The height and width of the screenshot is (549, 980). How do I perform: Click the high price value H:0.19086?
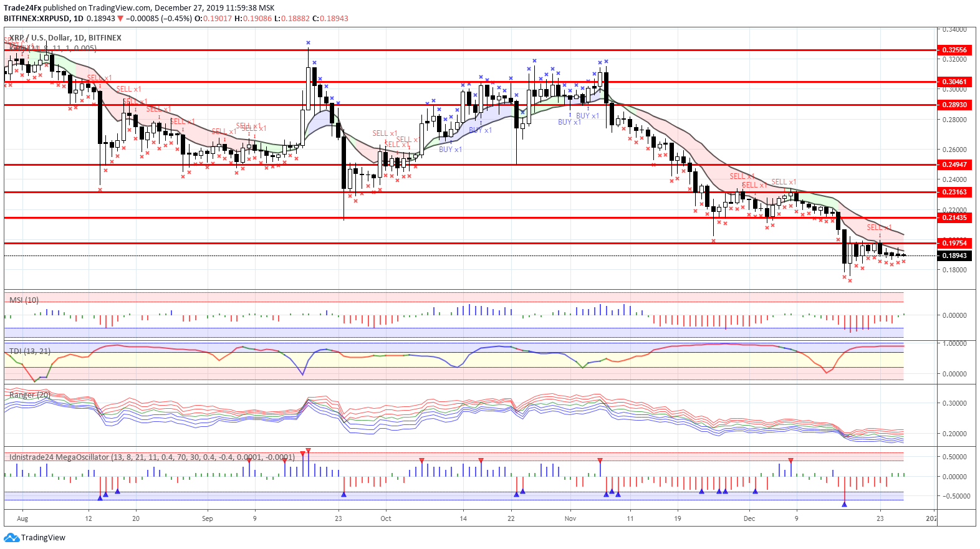pos(253,19)
